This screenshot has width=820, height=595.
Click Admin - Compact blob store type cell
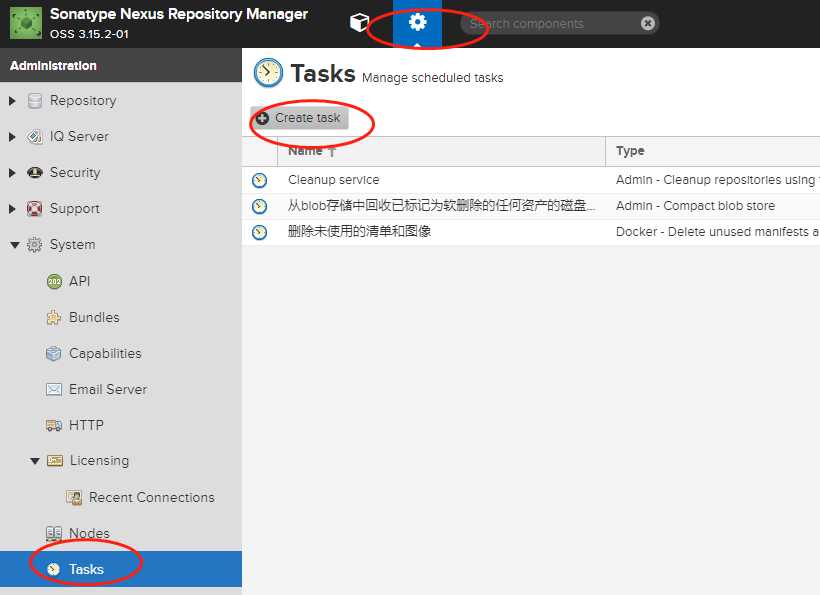tap(696, 205)
